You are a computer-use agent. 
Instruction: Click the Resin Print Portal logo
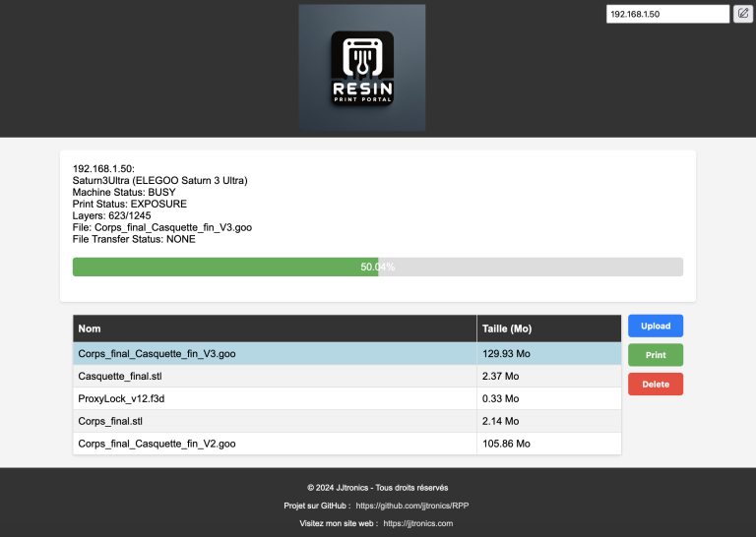[361, 68]
